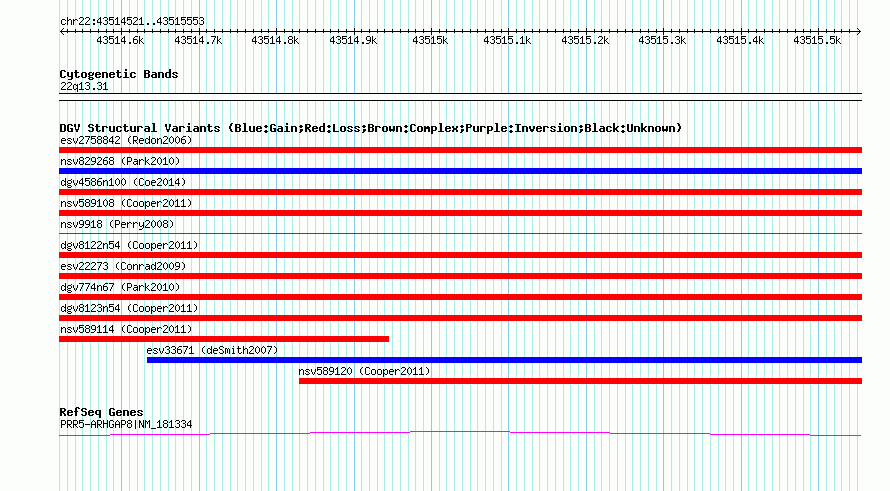Select the dgv8123n54 (Cooper2011) red bar
This screenshot has height=491, width=890.
[x=460, y=318]
